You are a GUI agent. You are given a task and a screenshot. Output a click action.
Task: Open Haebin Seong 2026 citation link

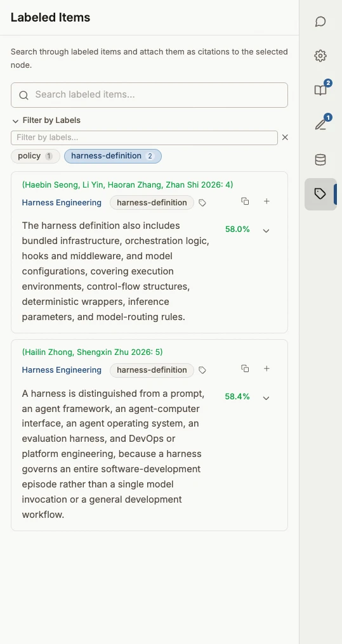(128, 185)
